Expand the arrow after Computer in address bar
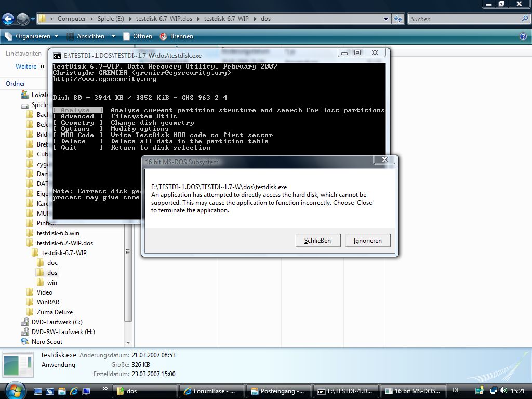 [x=91, y=19]
